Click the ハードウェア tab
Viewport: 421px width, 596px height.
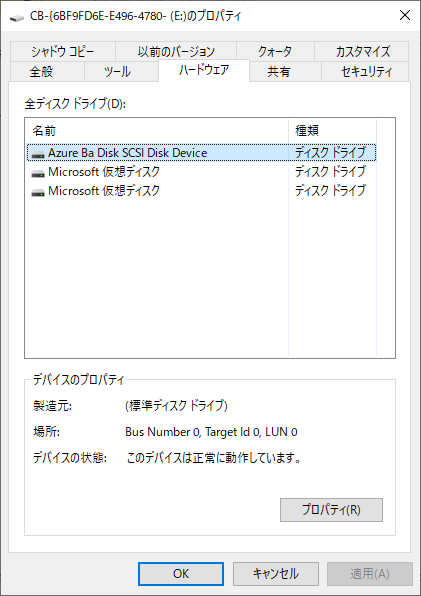coord(204,71)
